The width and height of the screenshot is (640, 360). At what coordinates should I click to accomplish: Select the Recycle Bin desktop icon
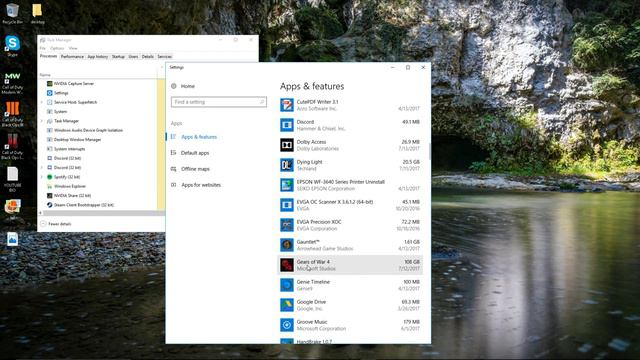click(12, 13)
